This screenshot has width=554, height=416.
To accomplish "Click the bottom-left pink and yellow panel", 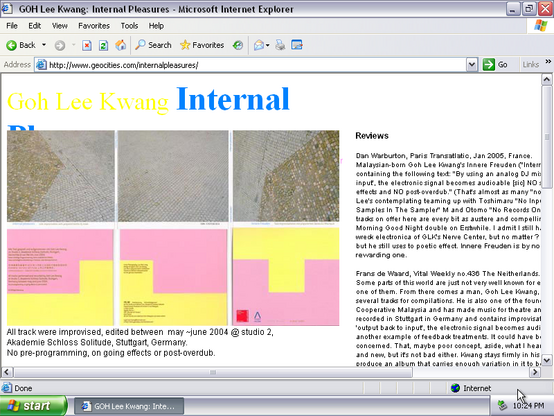I will point(60,277).
